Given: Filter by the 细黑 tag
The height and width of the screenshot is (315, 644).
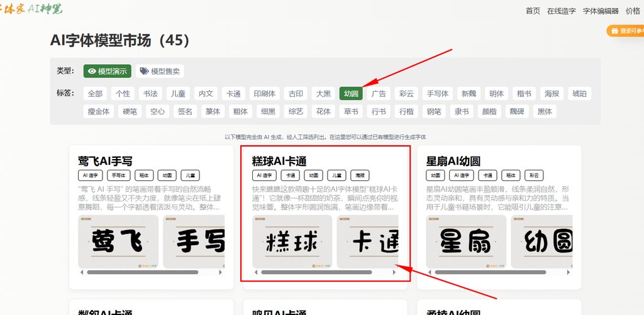Looking at the screenshot, I should tap(269, 111).
